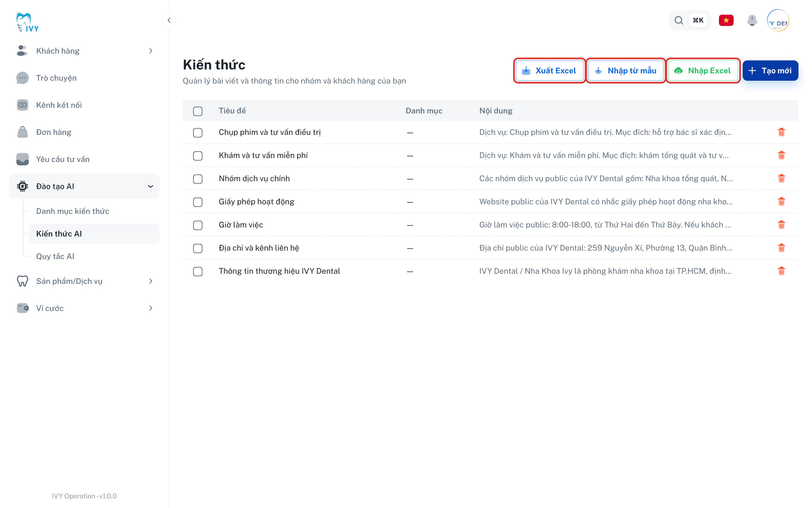Collapse the Đào tạo AI chevron
The height and width of the screenshot is (508, 812).
[151, 186]
